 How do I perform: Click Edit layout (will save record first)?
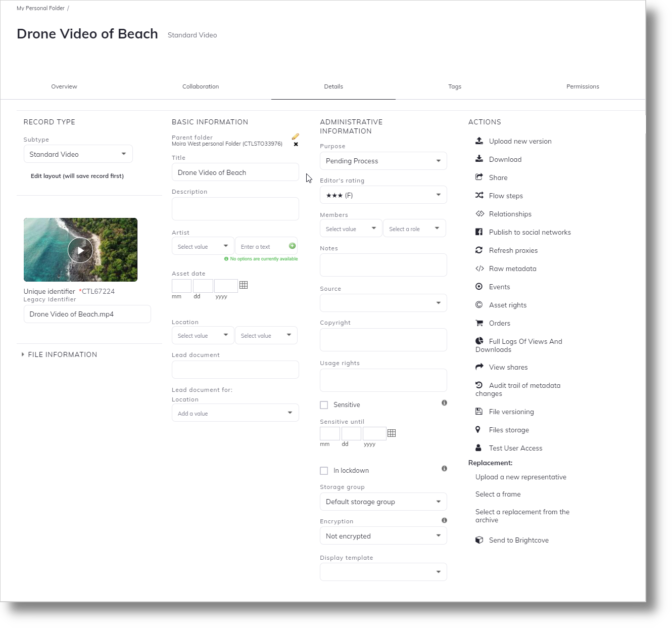click(77, 176)
